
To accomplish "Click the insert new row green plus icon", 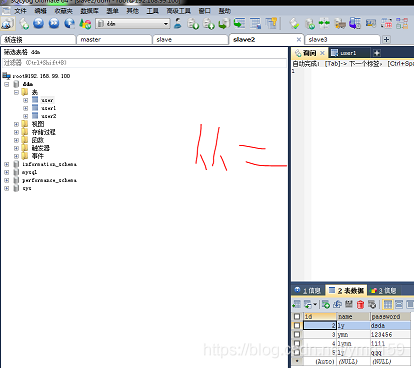I will pos(326,304).
